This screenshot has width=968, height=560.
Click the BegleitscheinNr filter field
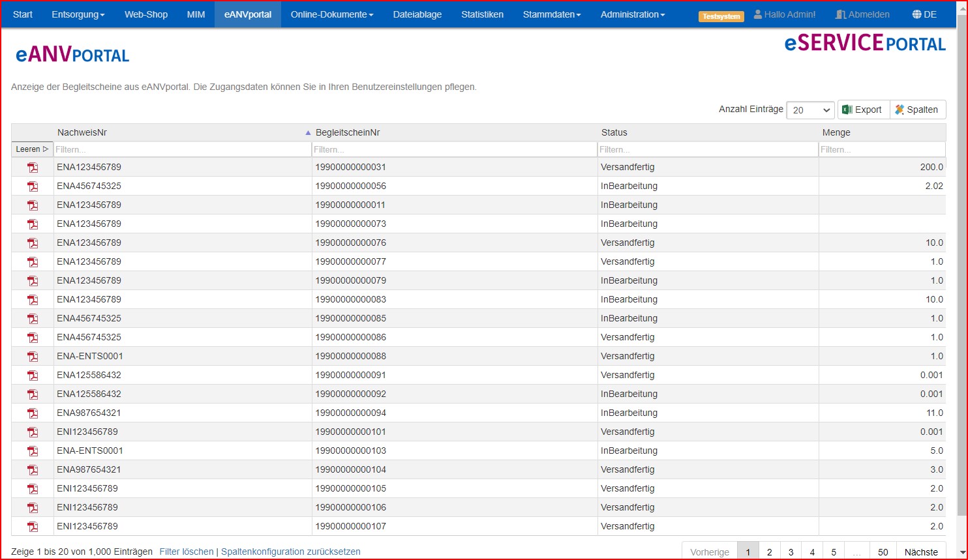pyautogui.click(x=454, y=149)
